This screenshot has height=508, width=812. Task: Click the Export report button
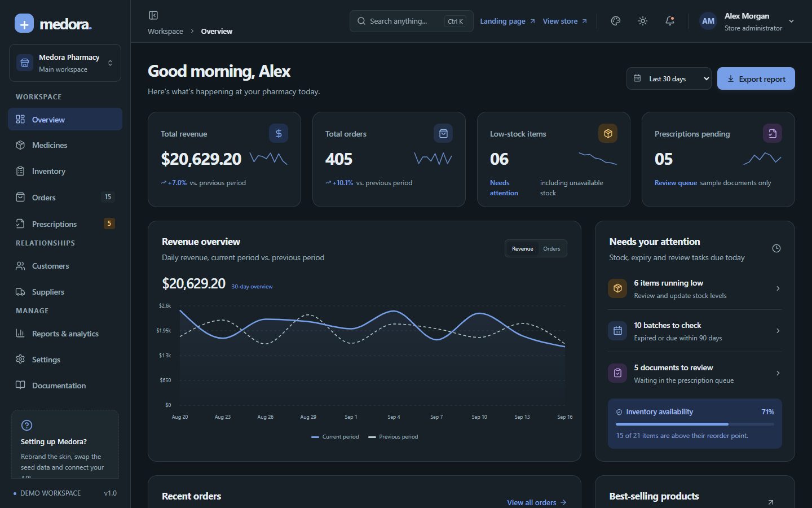tap(756, 78)
